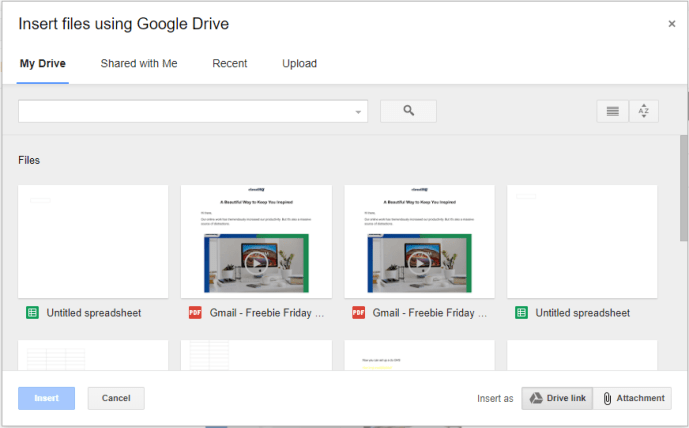This screenshot has height=428, width=689.
Task: Select the second-row thumbnail with yellow highlighted text
Action: pos(420,355)
